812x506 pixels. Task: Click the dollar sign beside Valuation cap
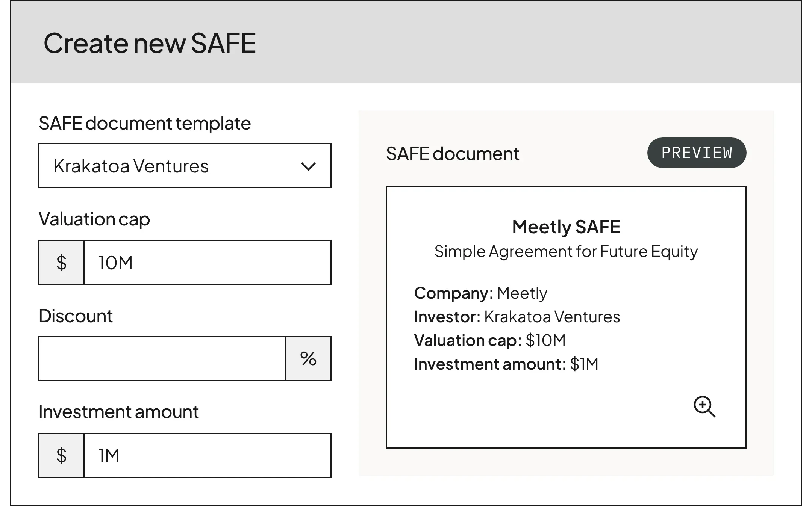click(x=61, y=263)
